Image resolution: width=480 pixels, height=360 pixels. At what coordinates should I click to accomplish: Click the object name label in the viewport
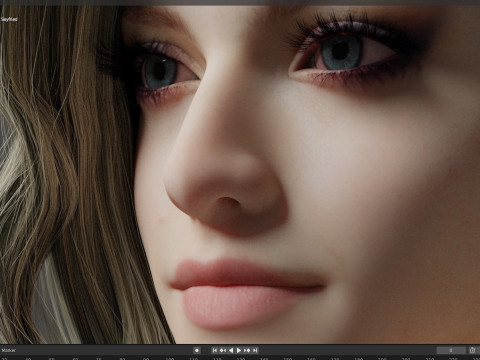(x=9, y=19)
